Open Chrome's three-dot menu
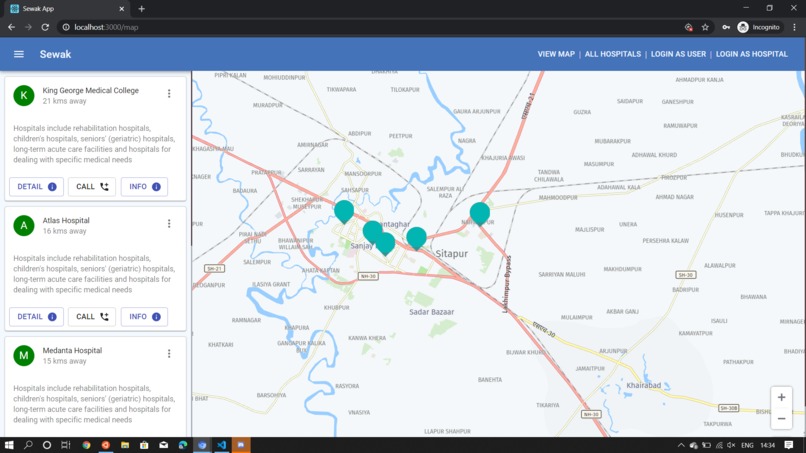The height and width of the screenshot is (453, 806). click(x=795, y=27)
